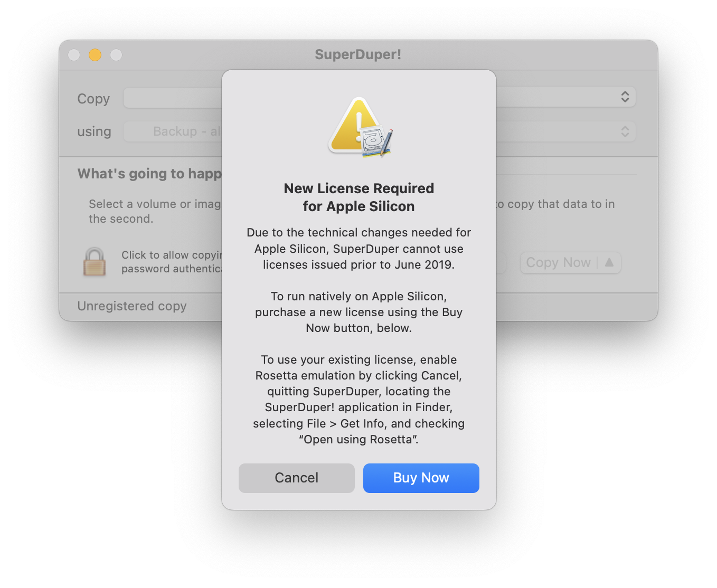
Task: Purchase a license via Buy Now
Action: (x=421, y=478)
